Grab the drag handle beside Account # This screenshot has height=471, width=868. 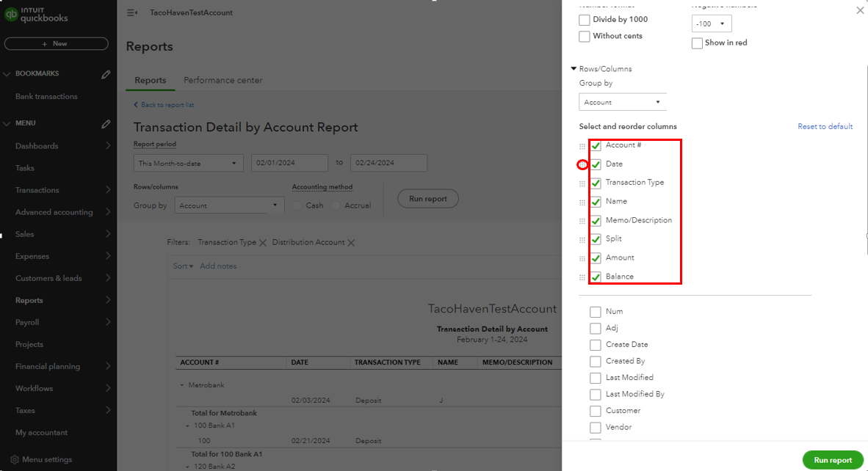coord(582,146)
